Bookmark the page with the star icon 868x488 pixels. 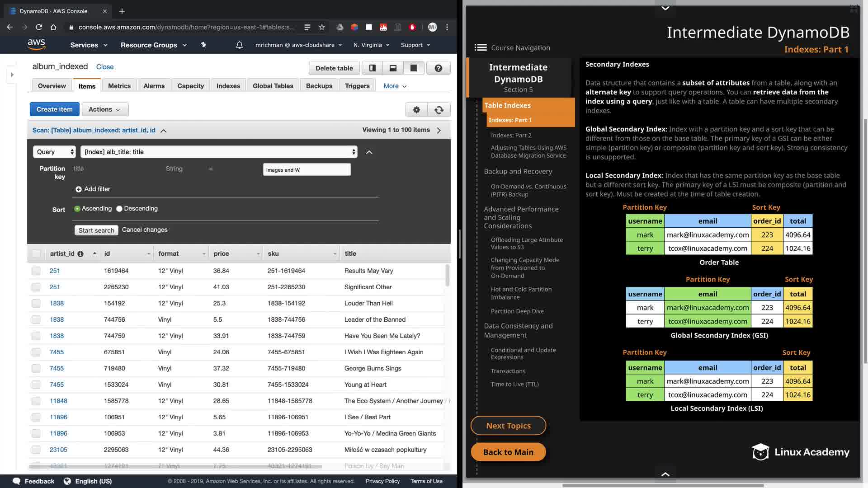(x=321, y=27)
